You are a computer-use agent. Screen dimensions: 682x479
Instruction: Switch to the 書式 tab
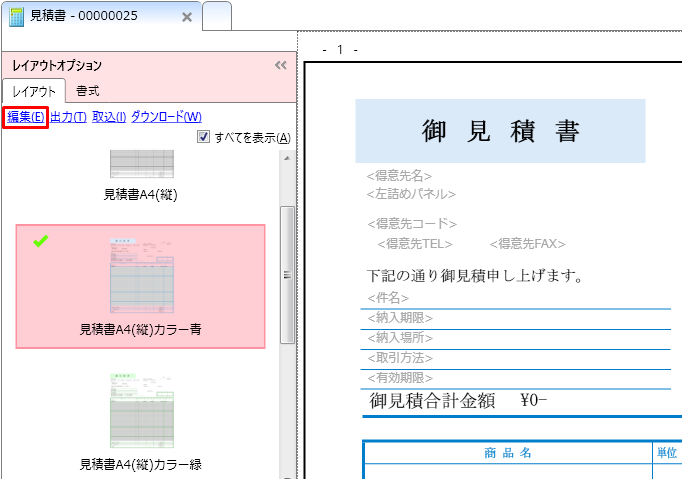pyautogui.click(x=88, y=91)
